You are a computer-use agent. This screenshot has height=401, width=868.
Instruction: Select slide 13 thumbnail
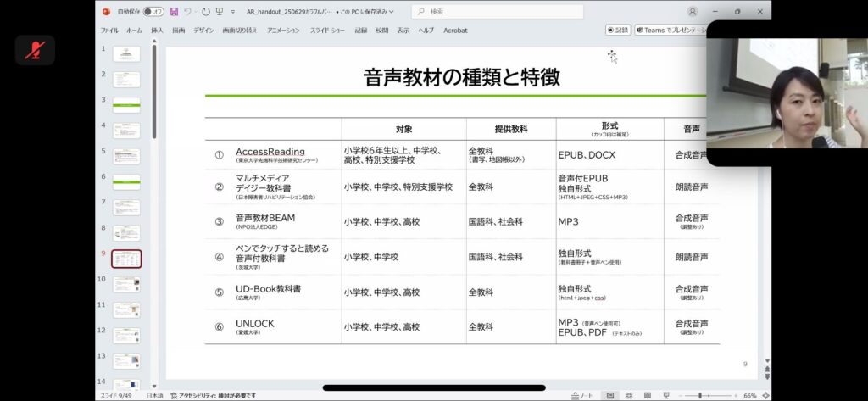click(126, 361)
